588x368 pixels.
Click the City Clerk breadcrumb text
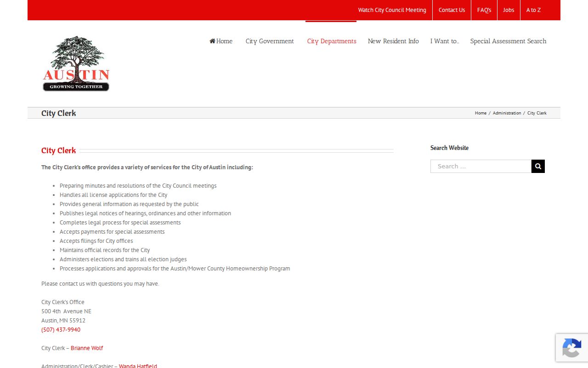pyautogui.click(x=537, y=113)
